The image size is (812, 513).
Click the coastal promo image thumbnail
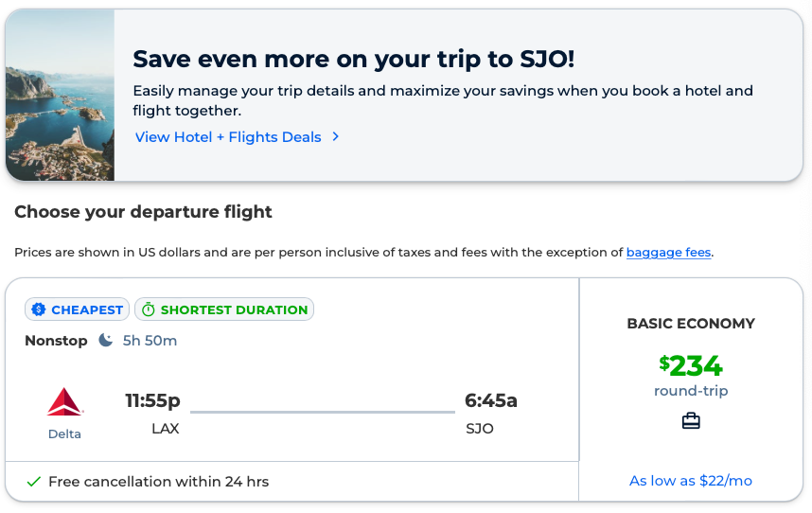click(x=60, y=96)
